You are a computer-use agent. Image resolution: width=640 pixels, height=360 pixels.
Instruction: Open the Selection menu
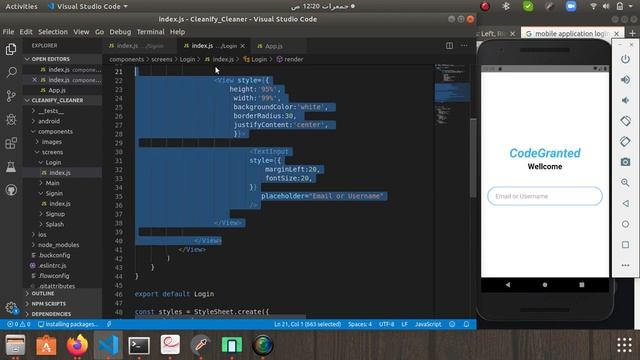(x=53, y=32)
